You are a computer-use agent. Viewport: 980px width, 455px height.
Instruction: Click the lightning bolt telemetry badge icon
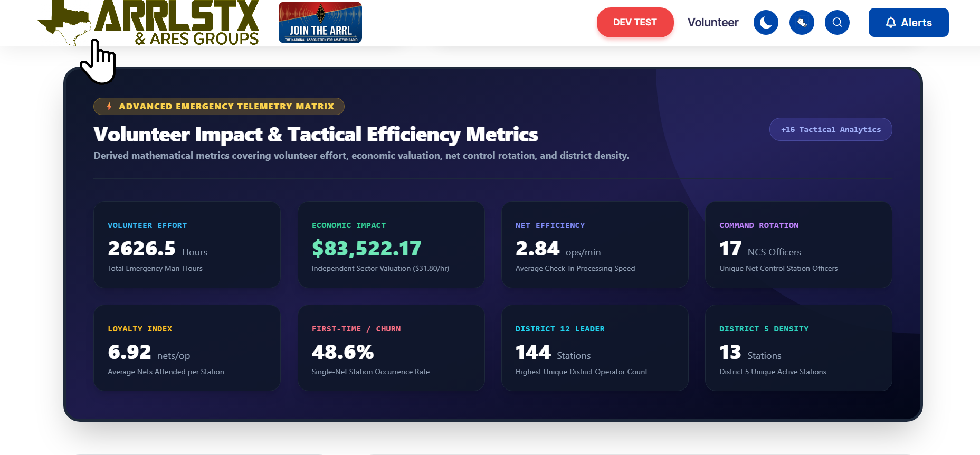pos(109,106)
